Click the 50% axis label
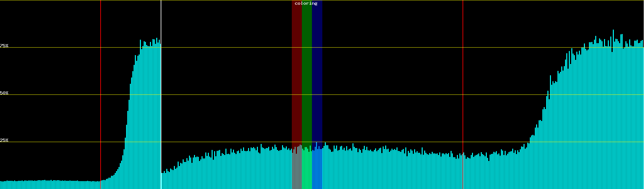The width and height of the screenshot is (644, 189). coord(4,93)
